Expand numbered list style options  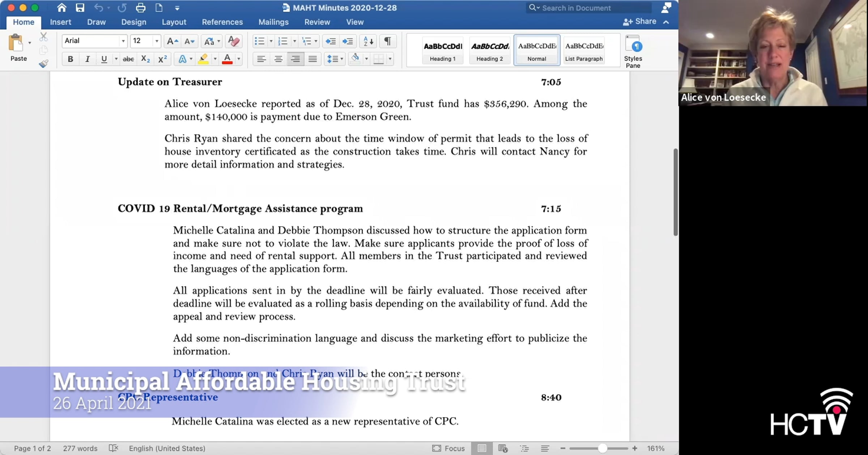[294, 41]
